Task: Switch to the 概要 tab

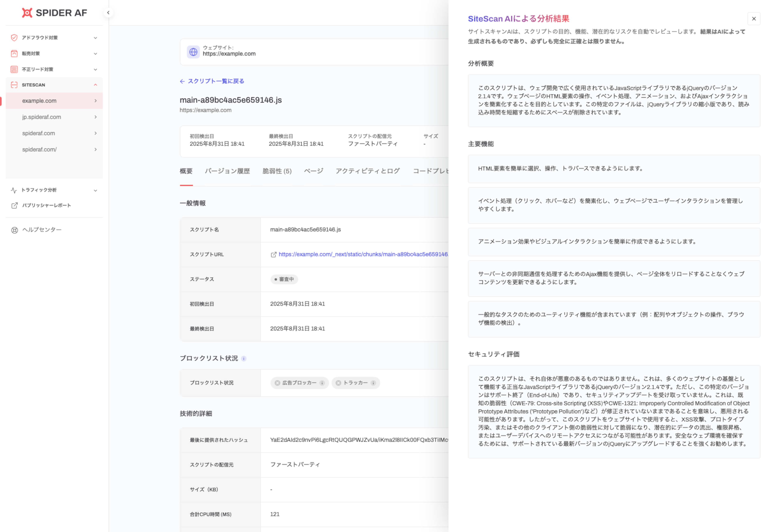Action: pyautogui.click(x=186, y=171)
